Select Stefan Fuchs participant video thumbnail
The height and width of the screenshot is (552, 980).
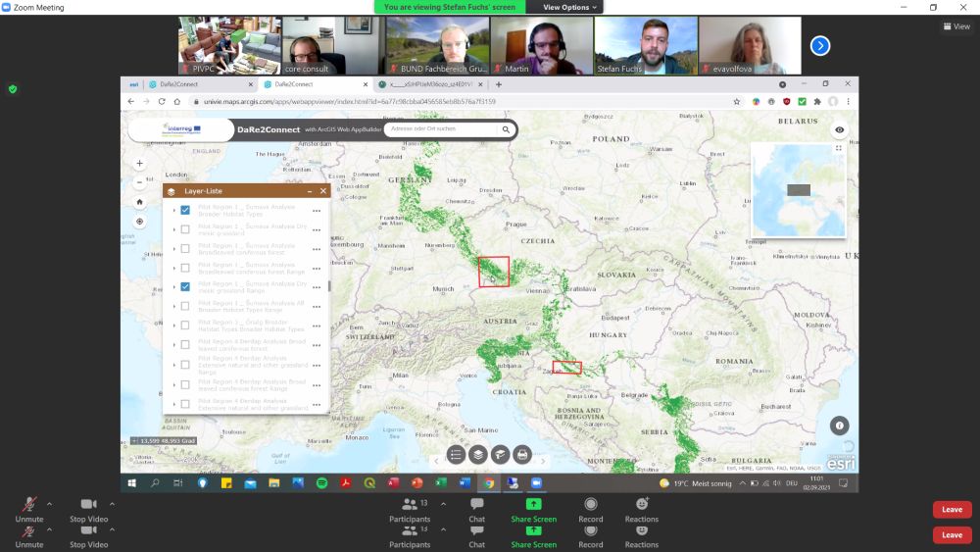click(x=646, y=46)
